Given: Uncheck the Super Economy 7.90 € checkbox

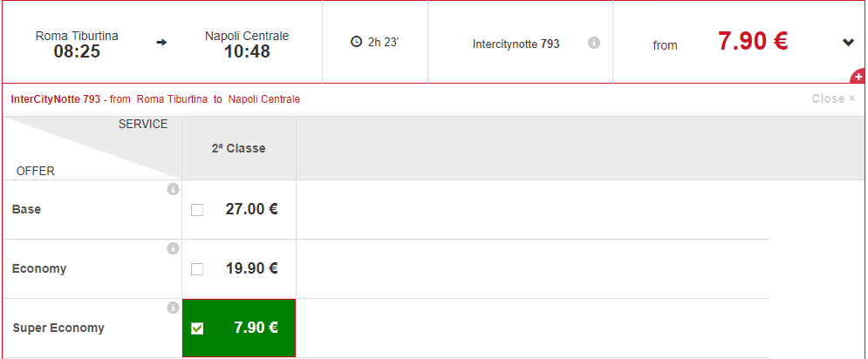Looking at the screenshot, I should 197,329.
